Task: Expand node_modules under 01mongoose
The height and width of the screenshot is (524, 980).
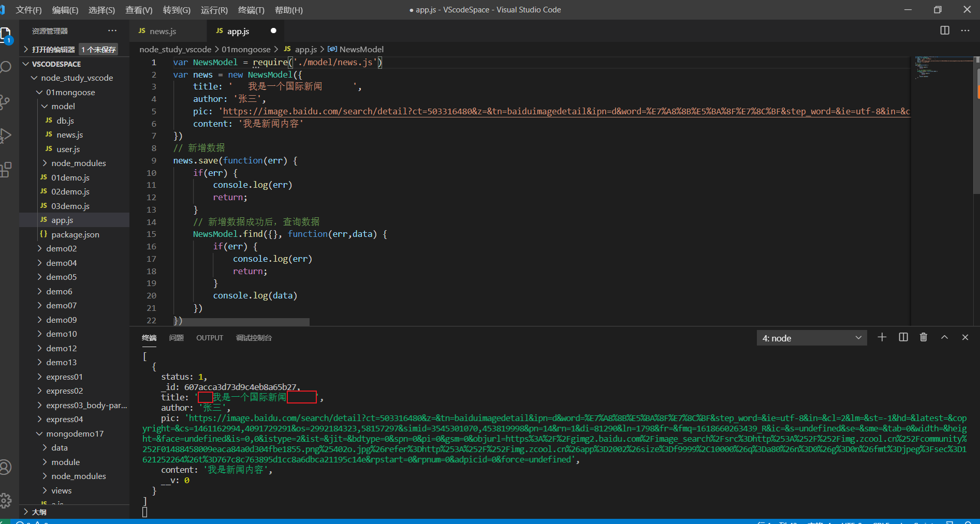Action: pyautogui.click(x=75, y=163)
